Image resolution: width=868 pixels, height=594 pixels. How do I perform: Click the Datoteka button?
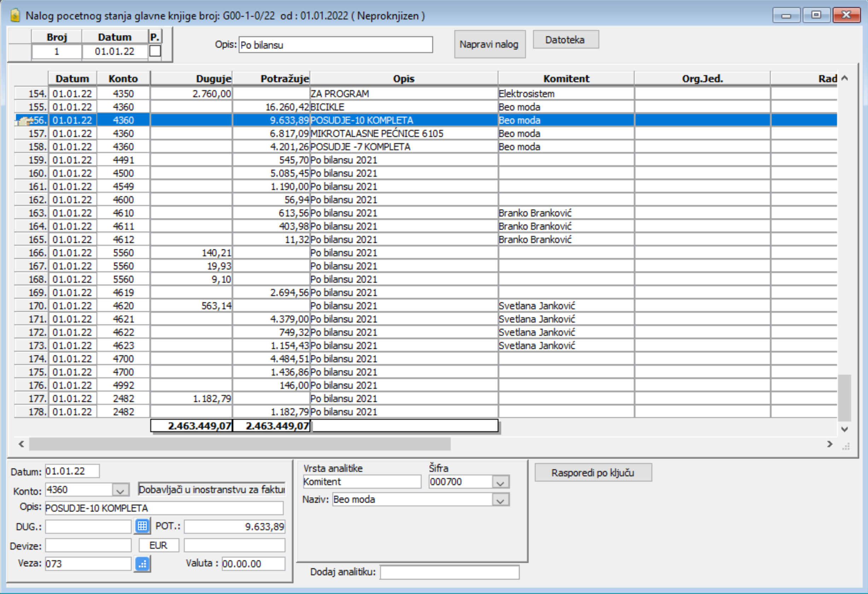point(565,40)
